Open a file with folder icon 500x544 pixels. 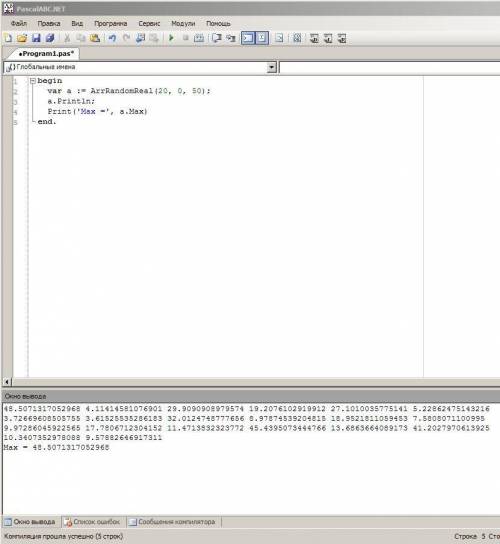[22, 38]
